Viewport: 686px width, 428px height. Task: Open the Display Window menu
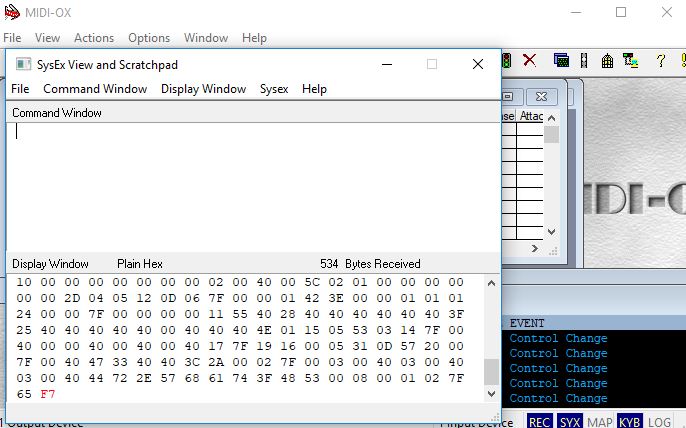(203, 89)
